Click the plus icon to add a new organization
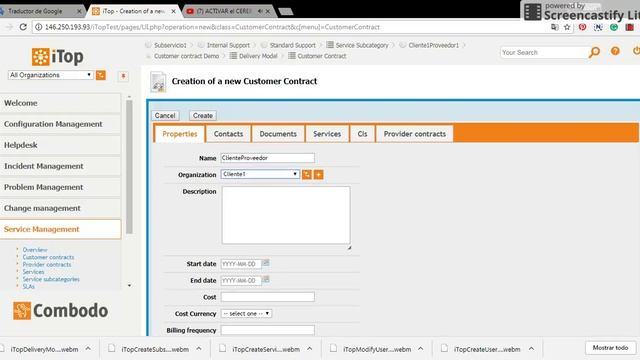 pos(318,175)
